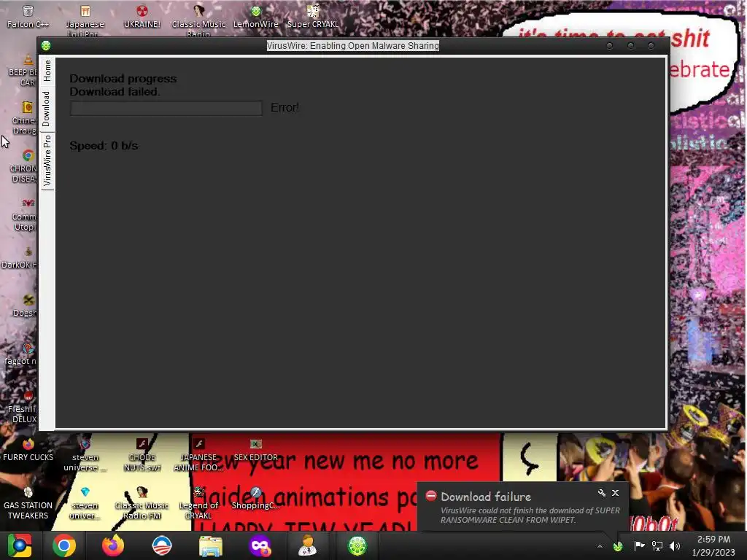Open the Super CRYAKL desktop icon

click(312, 16)
